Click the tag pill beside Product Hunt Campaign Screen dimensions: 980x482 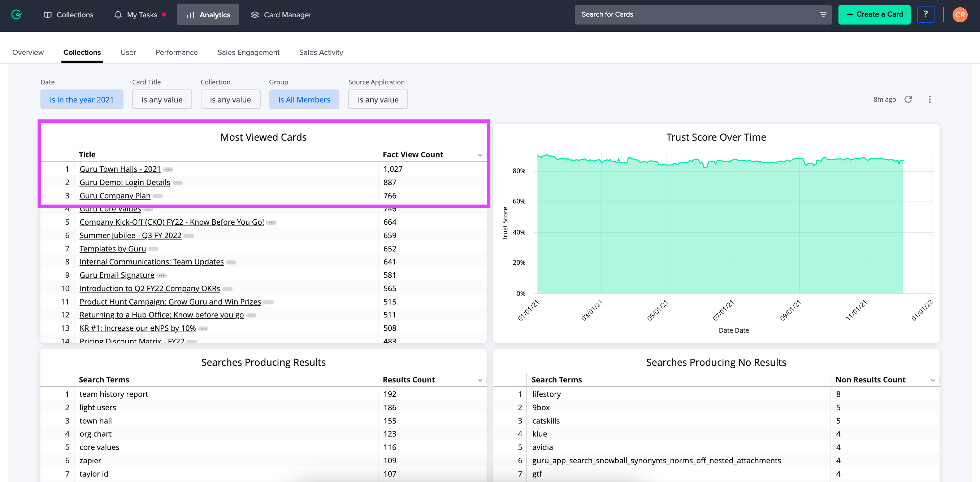268,302
